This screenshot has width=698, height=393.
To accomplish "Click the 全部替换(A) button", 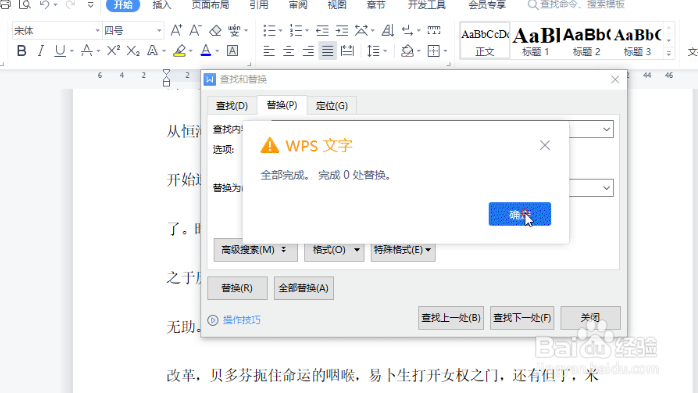I will click(304, 288).
